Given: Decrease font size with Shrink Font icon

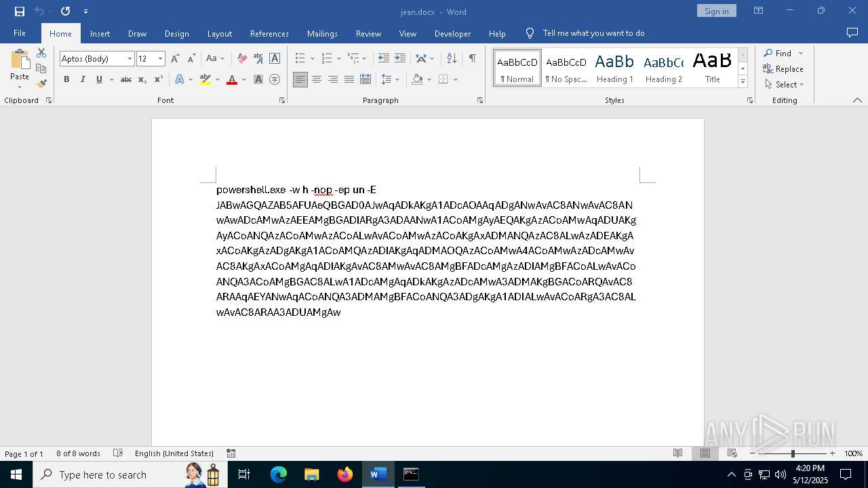Looking at the screenshot, I should coord(191,59).
